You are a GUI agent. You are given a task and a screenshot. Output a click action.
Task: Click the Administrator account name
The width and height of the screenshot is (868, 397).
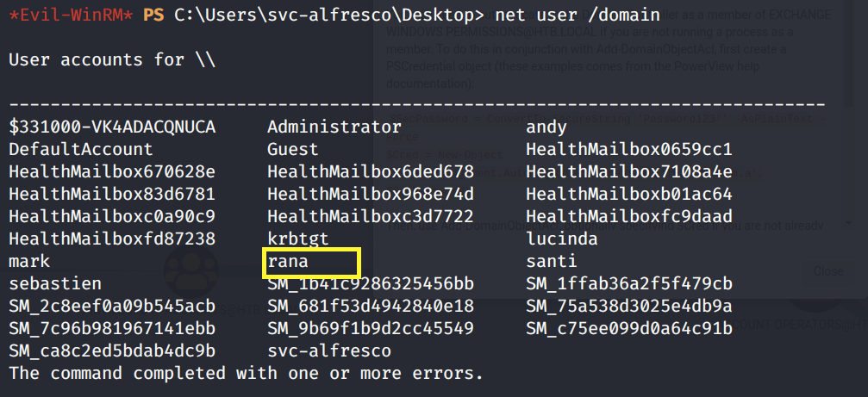334,127
